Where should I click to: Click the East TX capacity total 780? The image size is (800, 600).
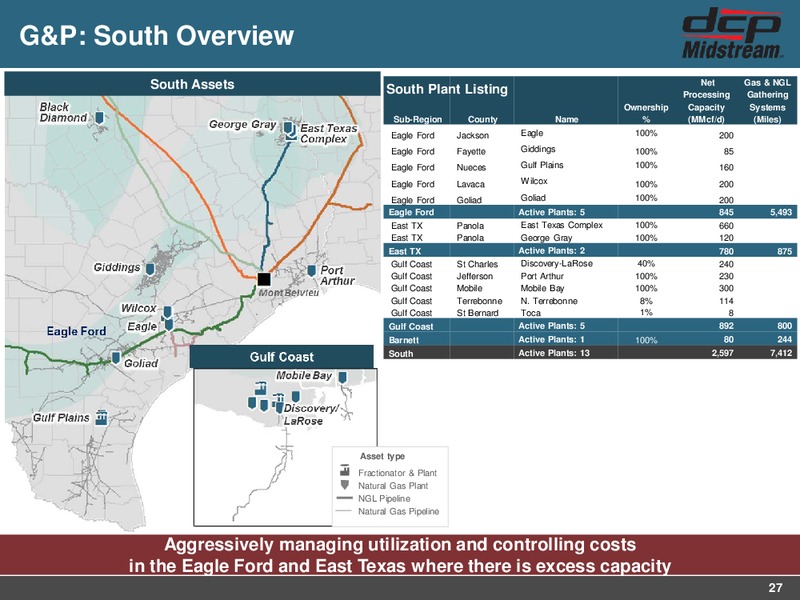click(x=726, y=251)
